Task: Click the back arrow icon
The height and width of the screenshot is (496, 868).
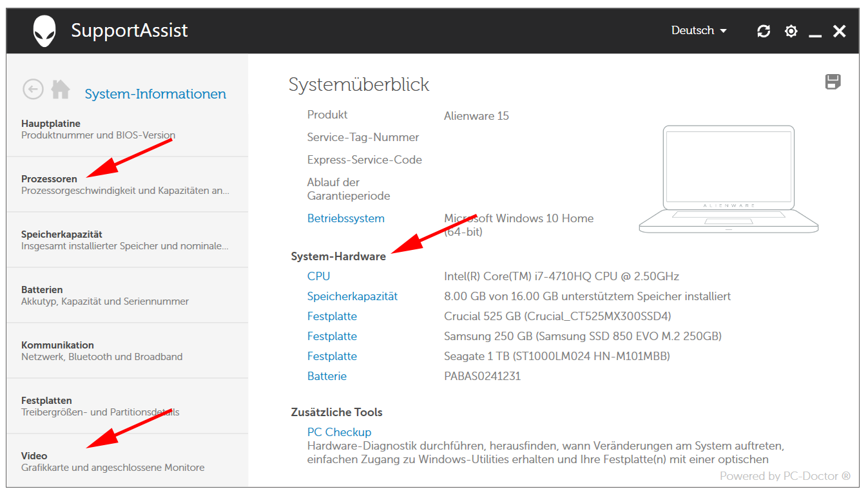Action: pyautogui.click(x=33, y=89)
